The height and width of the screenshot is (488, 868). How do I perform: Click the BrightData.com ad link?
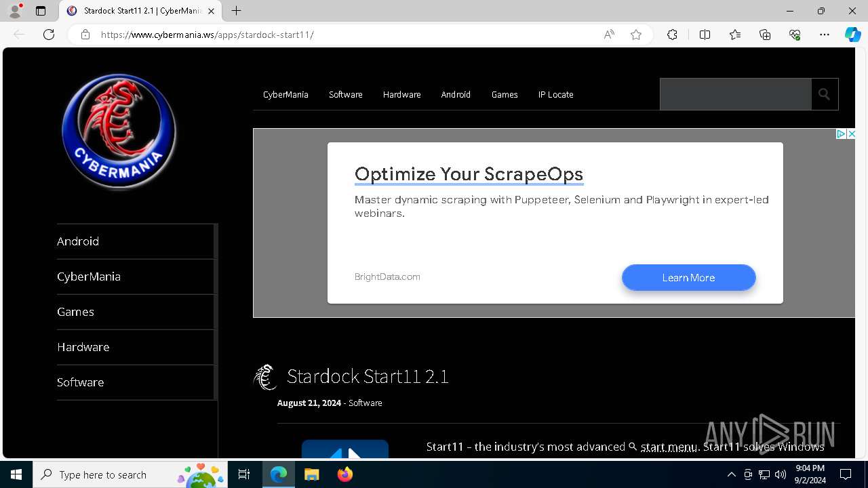coord(387,277)
